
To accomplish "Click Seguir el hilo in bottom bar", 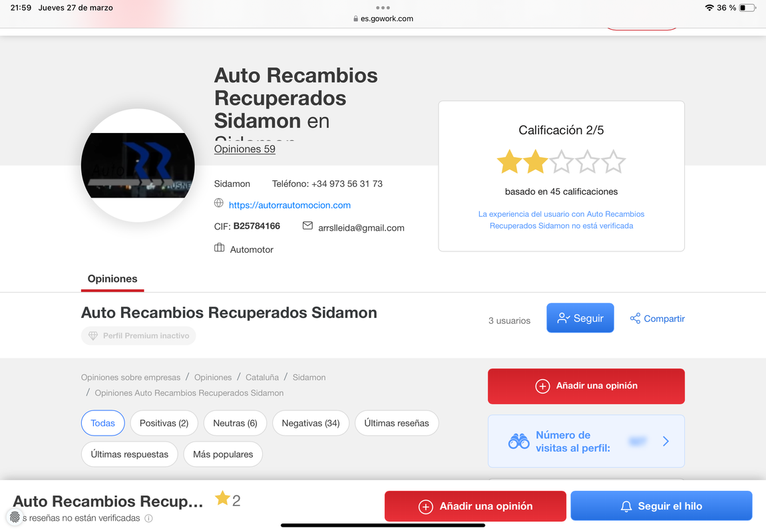I will (662, 506).
